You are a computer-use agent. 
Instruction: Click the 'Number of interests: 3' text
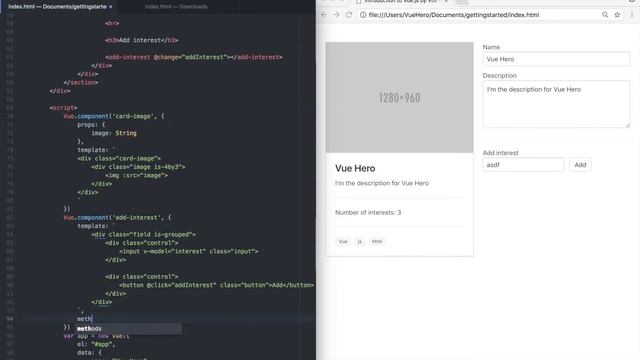pyautogui.click(x=368, y=212)
